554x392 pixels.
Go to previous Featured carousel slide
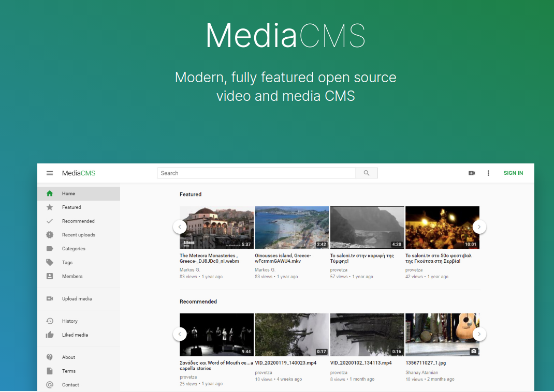[x=180, y=227]
